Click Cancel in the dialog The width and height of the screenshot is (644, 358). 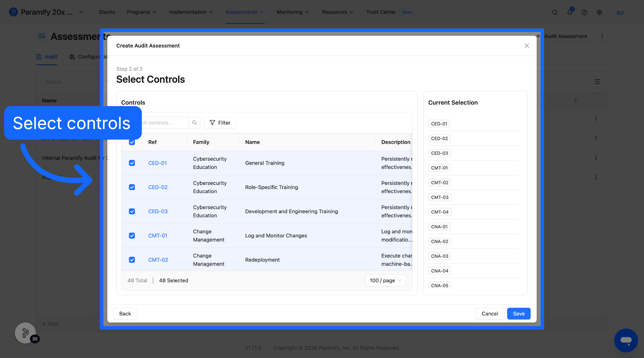pyautogui.click(x=490, y=314)
